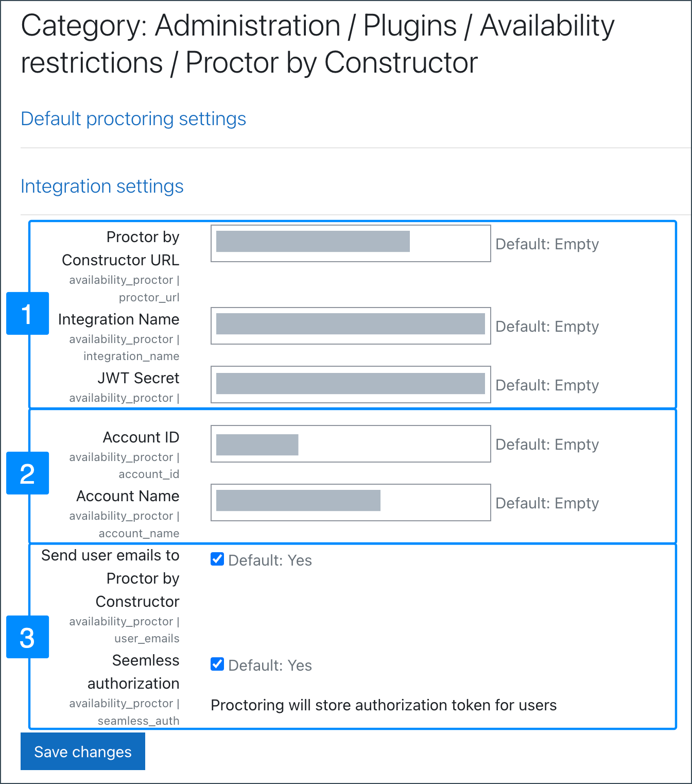Click the number 2 callout badge
This screenshot has width=692, height=784.
tap(27, 473)
